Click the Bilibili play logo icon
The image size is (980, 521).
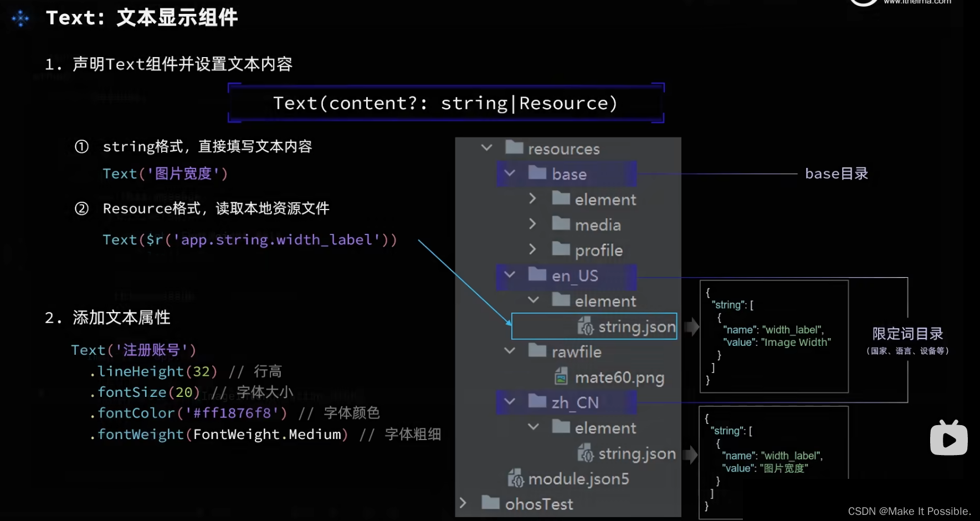[x=948, y=438]
